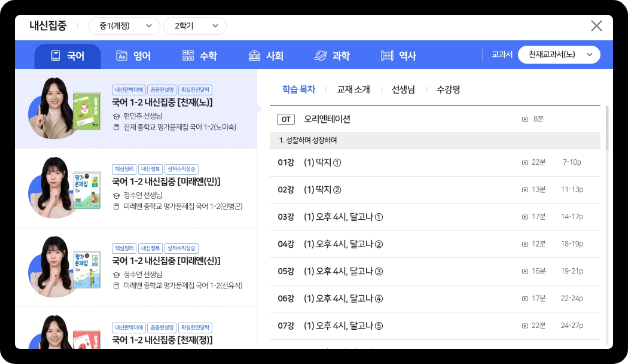Click the video icon in the 04강 row

click(525, 244)
